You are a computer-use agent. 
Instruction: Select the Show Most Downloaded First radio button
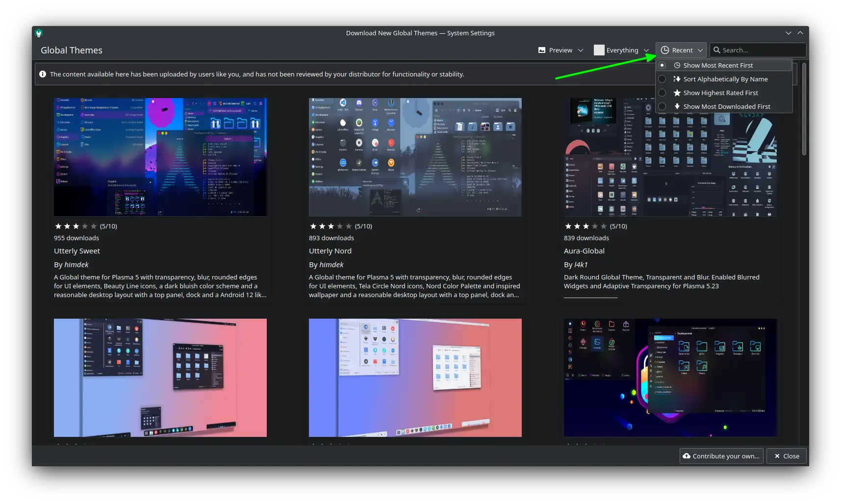click(662, 106)
